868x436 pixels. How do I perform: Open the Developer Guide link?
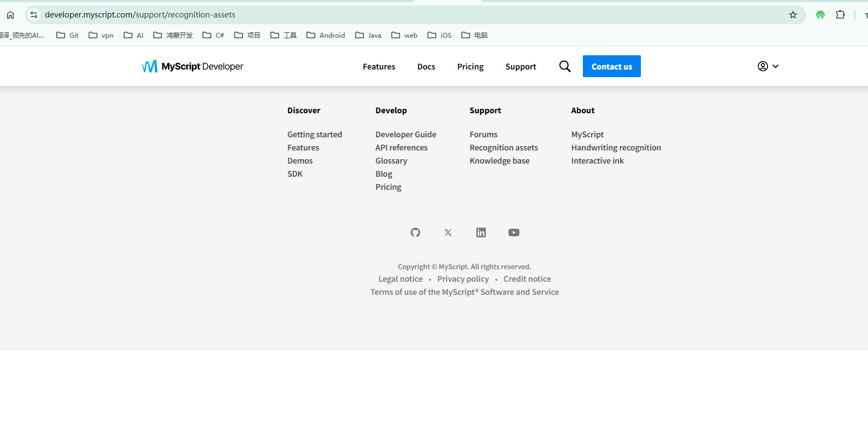click(x=406, y=135)
